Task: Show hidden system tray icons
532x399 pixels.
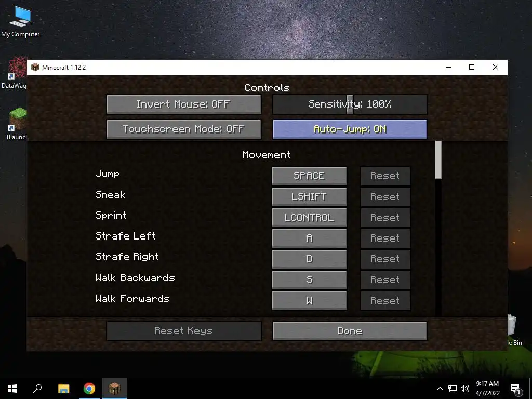Action: tap(440, 389)
